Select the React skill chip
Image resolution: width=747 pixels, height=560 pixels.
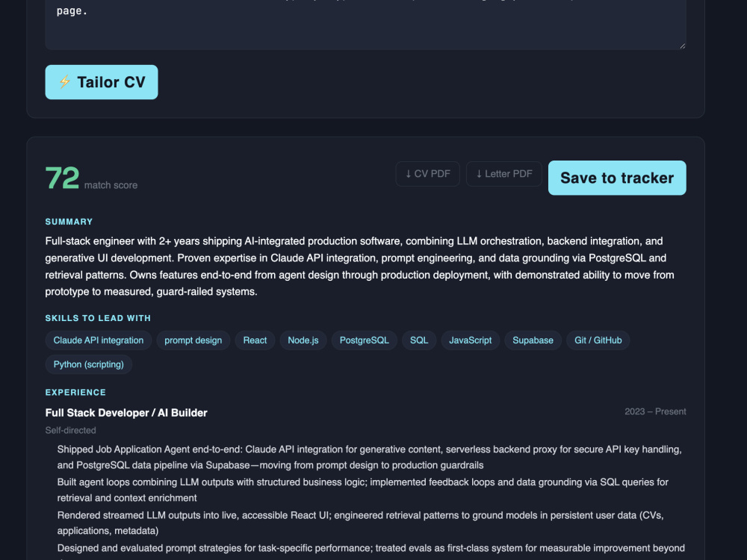(255, 340)
